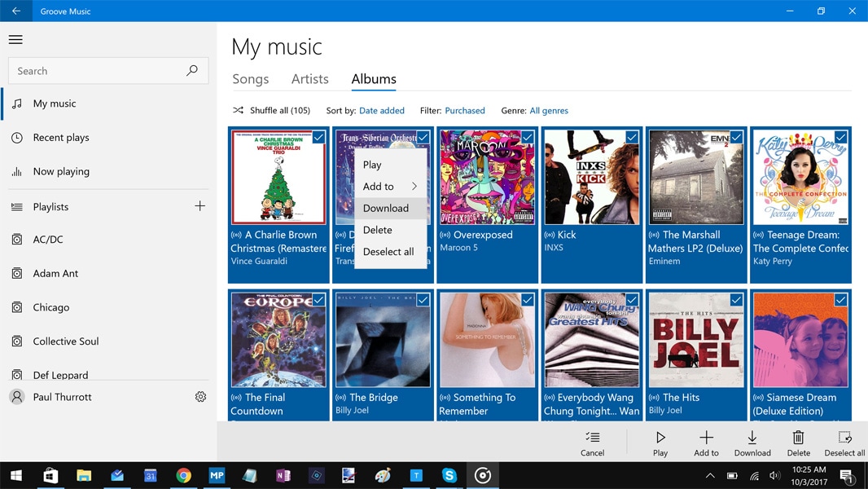The width and height of the screenshot is (868, 489).
Task: Open Genre All genres dropdown
Action: pyautogui.click(x=549, y=110)
